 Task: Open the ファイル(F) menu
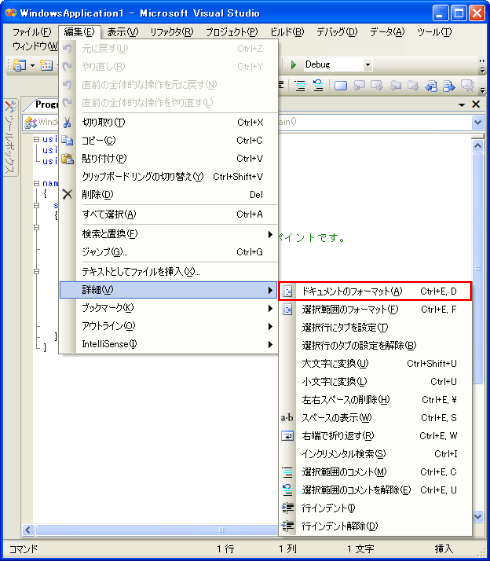(31, 32)
